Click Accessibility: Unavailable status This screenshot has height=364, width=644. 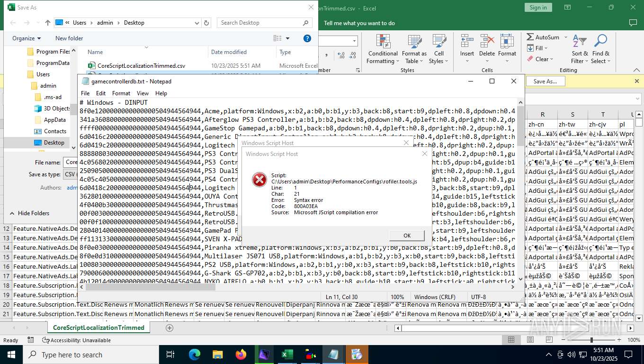click(76, 340)
